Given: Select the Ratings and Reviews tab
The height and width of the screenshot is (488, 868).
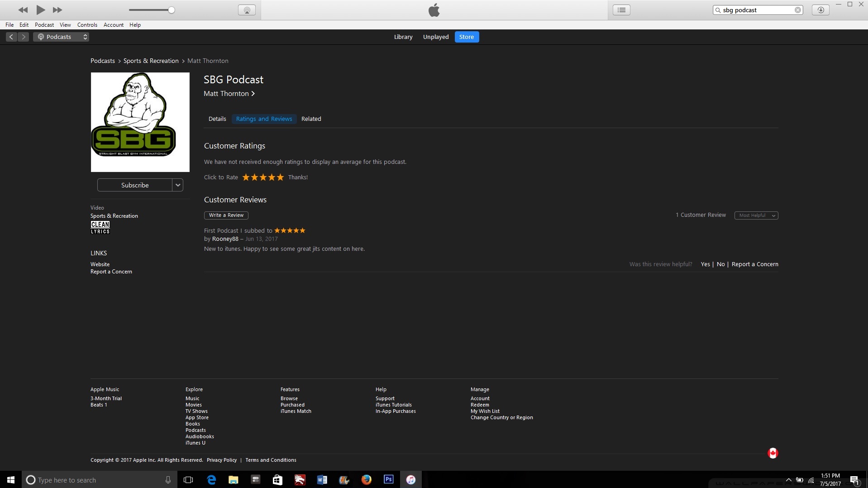Looking at the screenshot, I should tap(264, 119).
